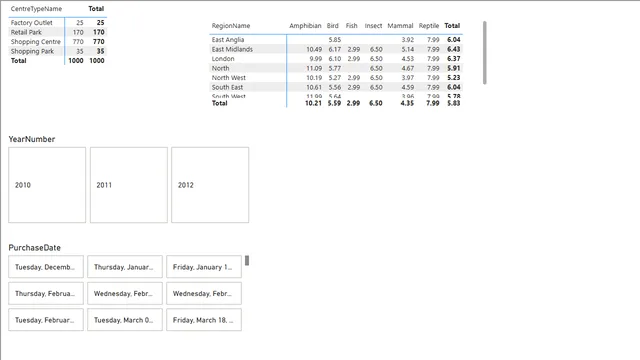Screen dimensions: 640x360
Task: Select the Shopping Centre row
Action: [x=58, y=42]
